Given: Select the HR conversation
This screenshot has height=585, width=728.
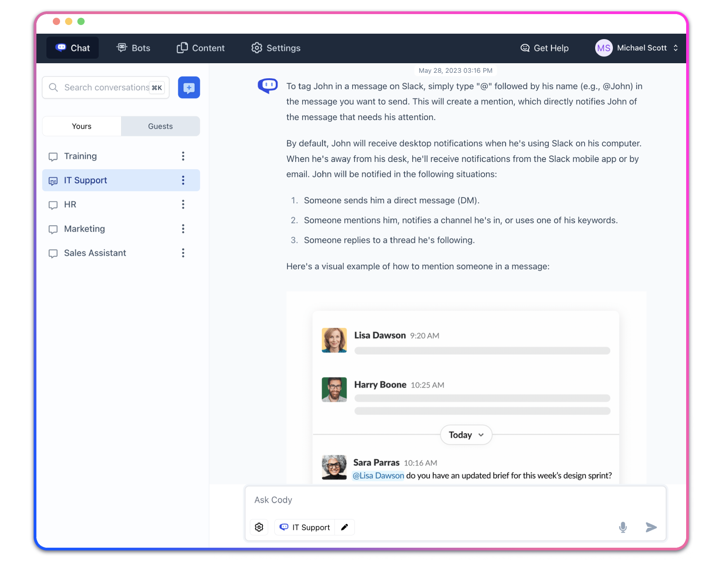Looking at the screenshot, I should [x=71, y=205].
